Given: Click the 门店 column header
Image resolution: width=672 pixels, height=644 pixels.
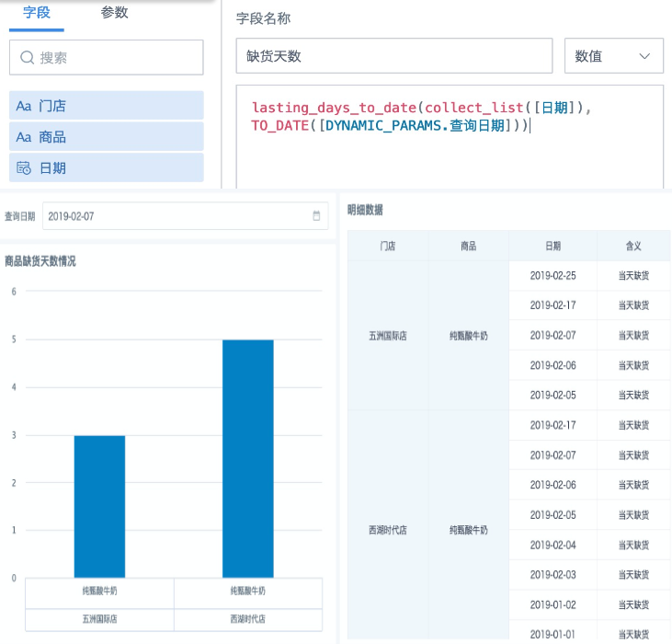Looking at the screenshot, I should pyautogui.click(x=387, y=246).
